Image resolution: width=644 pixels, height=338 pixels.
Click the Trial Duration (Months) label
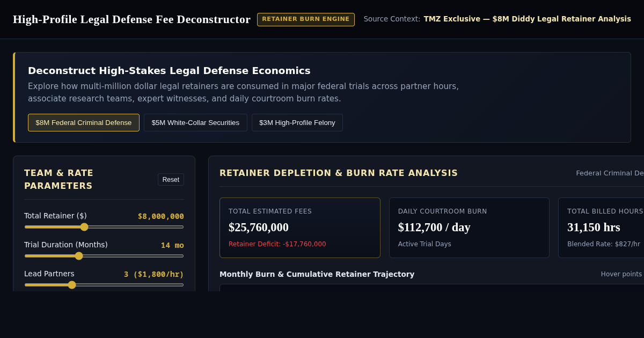[66, 245]
